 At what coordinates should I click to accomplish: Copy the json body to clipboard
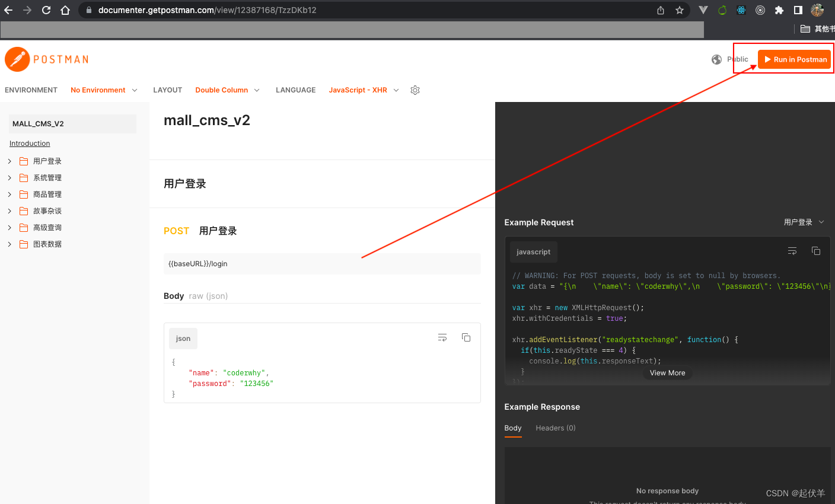pyautogui.click(x=466, y=337)
